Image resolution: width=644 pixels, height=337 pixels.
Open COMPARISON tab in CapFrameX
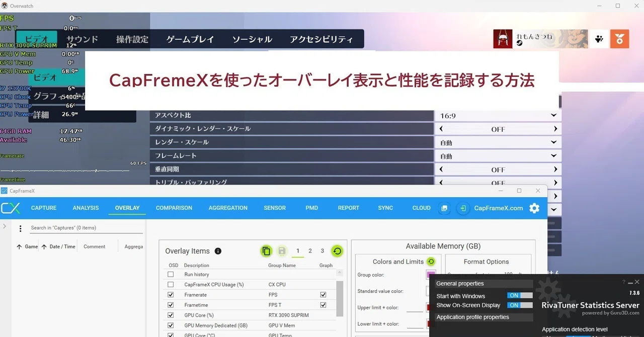click(x=174, y=208)
